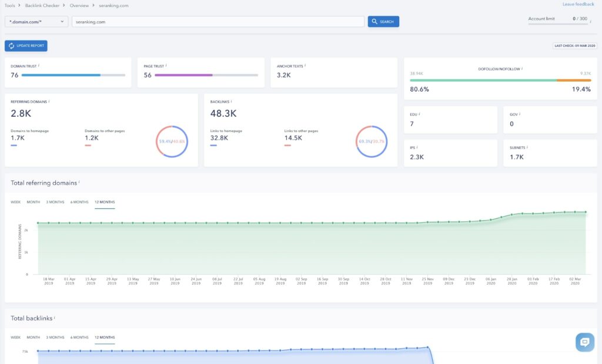Click the Domain Trust progress bar
This screenshot has width=602, height=364.
(x=73, y=75)
